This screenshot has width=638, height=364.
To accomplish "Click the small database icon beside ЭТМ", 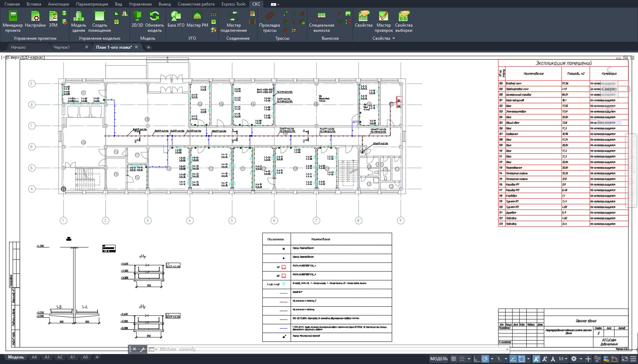I will point(64,13).
